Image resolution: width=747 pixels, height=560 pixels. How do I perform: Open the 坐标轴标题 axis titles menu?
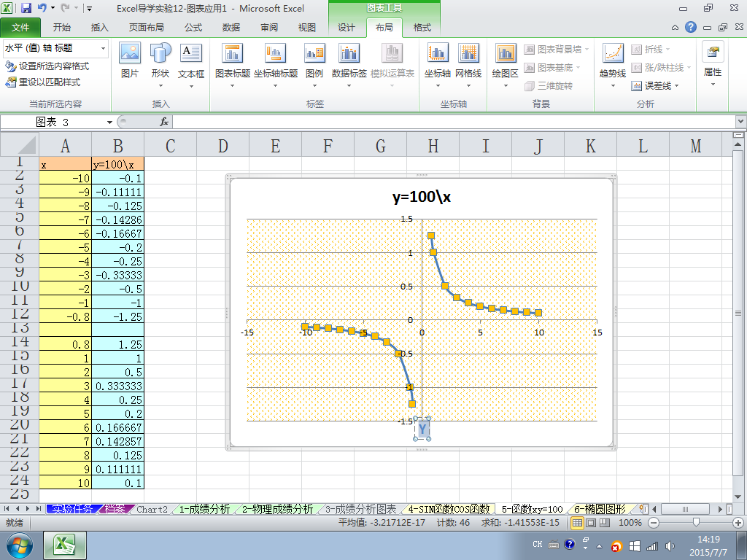(x=275, y=65)
